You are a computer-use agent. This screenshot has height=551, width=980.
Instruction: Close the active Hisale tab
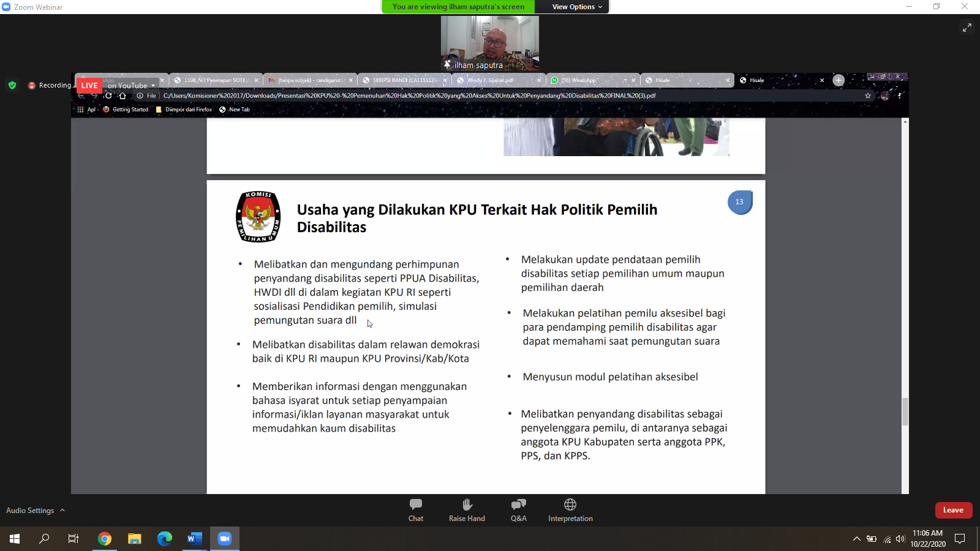822,80
